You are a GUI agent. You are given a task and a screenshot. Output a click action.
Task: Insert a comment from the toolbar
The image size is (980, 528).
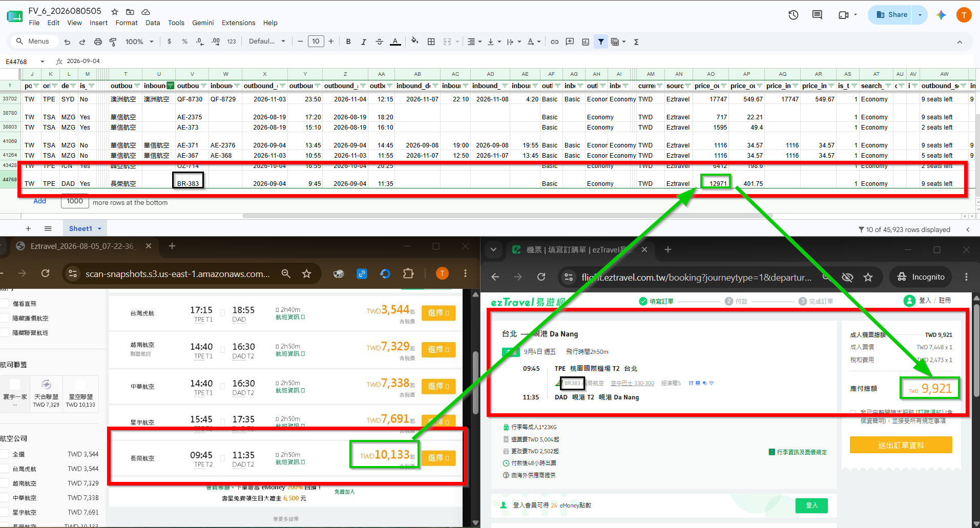(x=570, y=41)
